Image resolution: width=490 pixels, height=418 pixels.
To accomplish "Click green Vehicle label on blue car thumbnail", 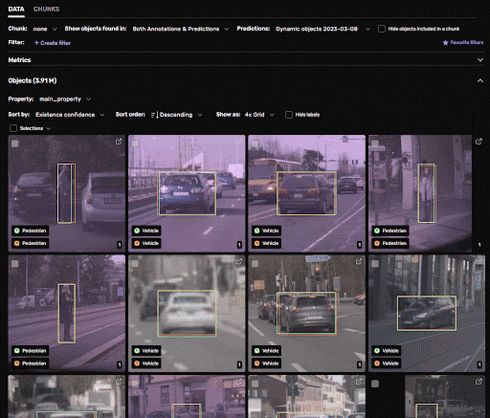I will (147, 231).
